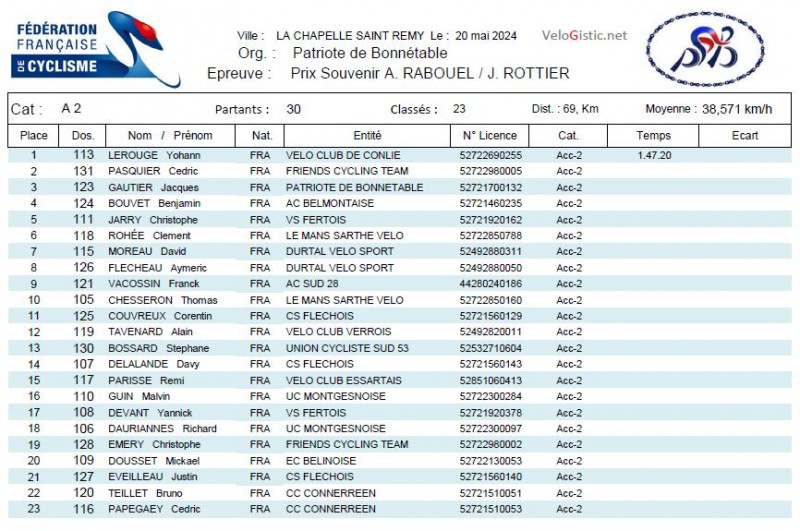Click the Temps column header
The height and width of the screenshot is (531, 800).
click(653, 135)
